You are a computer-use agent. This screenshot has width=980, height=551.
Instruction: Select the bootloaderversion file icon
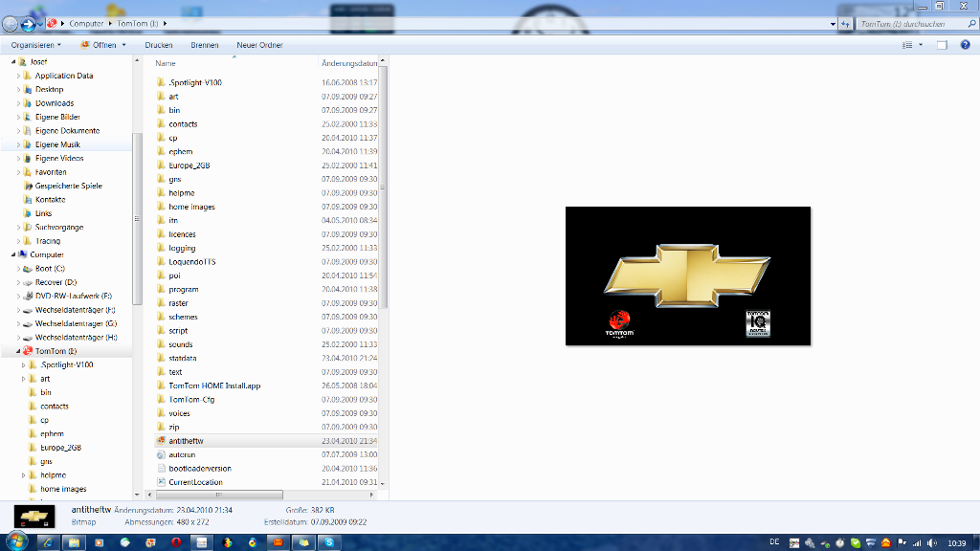161,468
